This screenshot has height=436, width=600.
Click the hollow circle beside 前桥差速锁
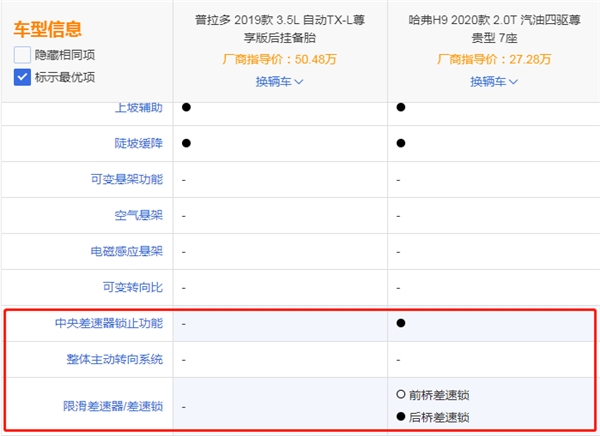pos(401,394)
